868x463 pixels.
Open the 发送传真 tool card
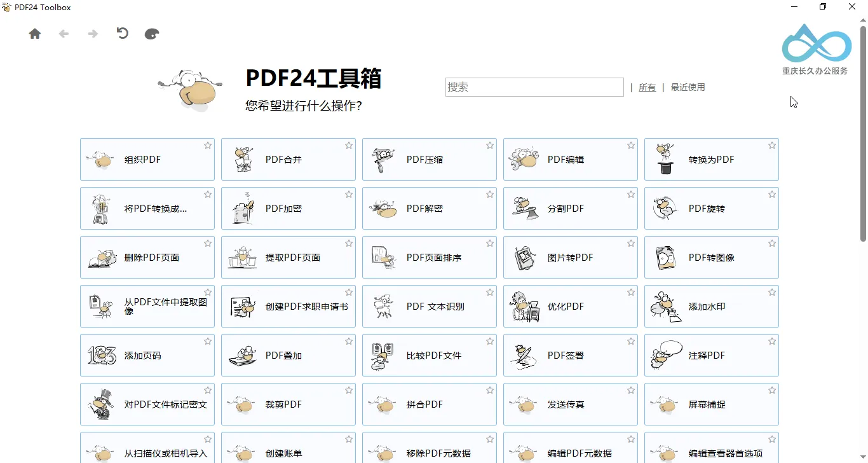(571, 404)
